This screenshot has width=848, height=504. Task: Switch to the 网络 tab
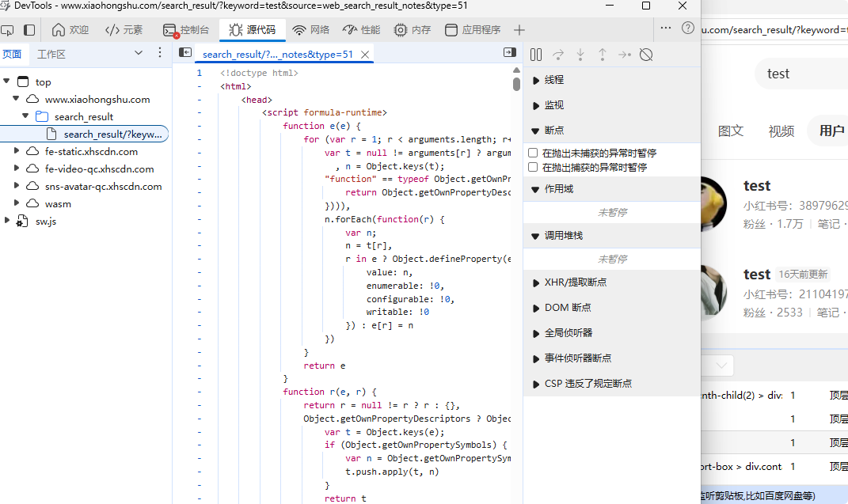310,30
